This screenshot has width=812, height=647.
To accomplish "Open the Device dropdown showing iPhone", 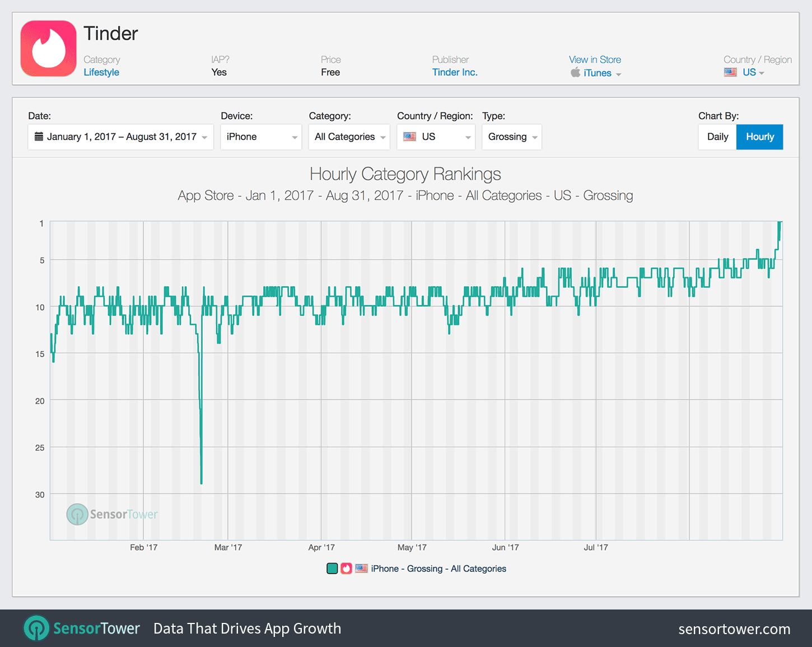I will 261,137.
